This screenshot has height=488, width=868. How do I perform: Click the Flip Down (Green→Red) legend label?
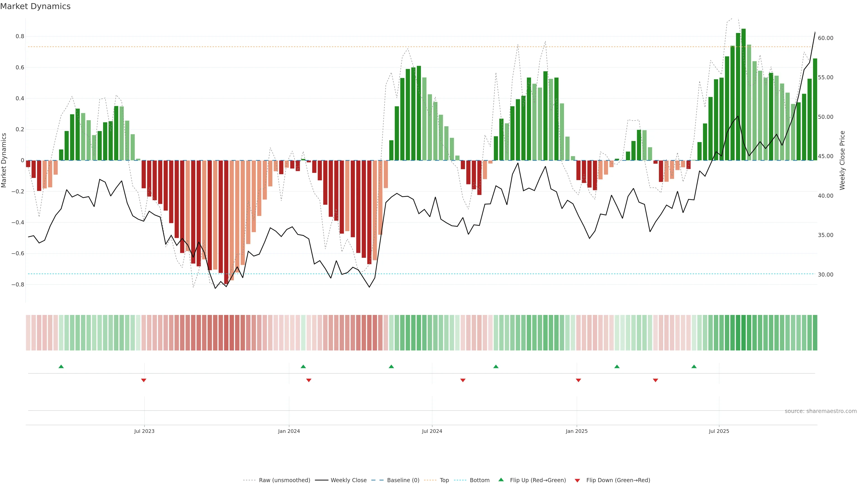point(618,480)
